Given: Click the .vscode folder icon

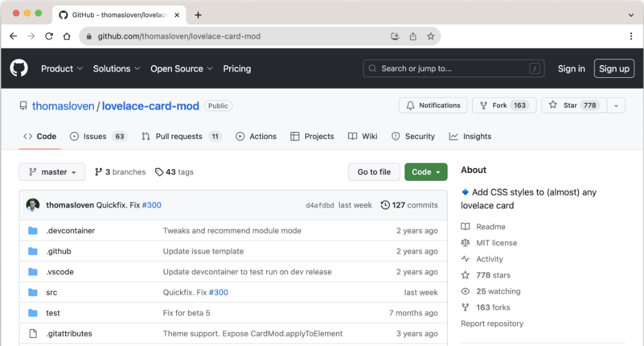Looking at the screenshot, I should click(33, 272).
